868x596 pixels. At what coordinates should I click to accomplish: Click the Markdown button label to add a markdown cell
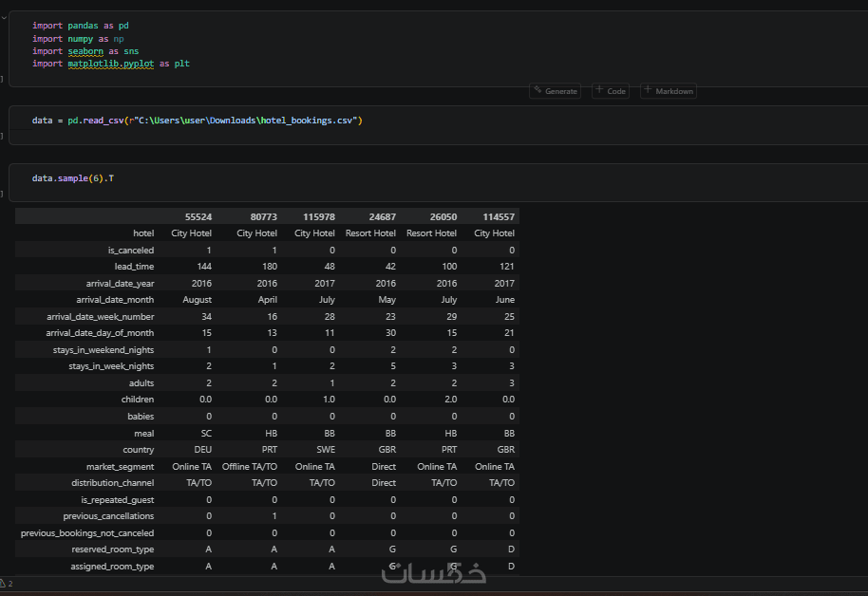coord(674,91)
